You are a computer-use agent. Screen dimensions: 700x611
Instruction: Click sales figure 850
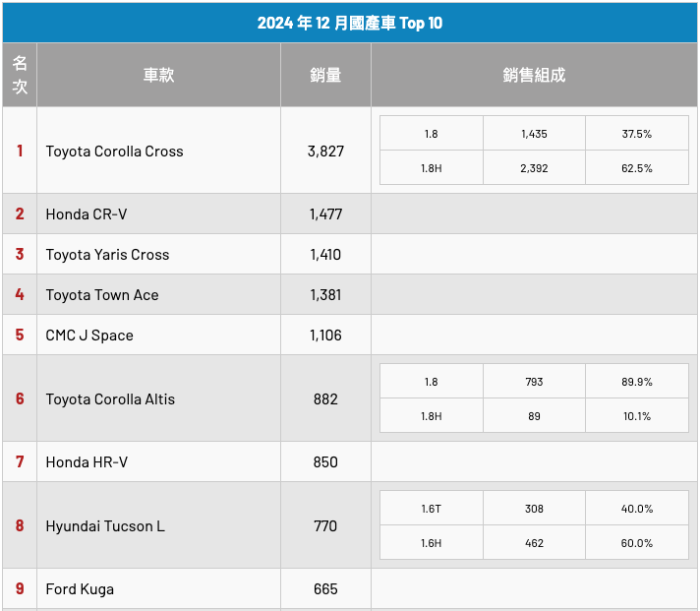tap(325, 461)
